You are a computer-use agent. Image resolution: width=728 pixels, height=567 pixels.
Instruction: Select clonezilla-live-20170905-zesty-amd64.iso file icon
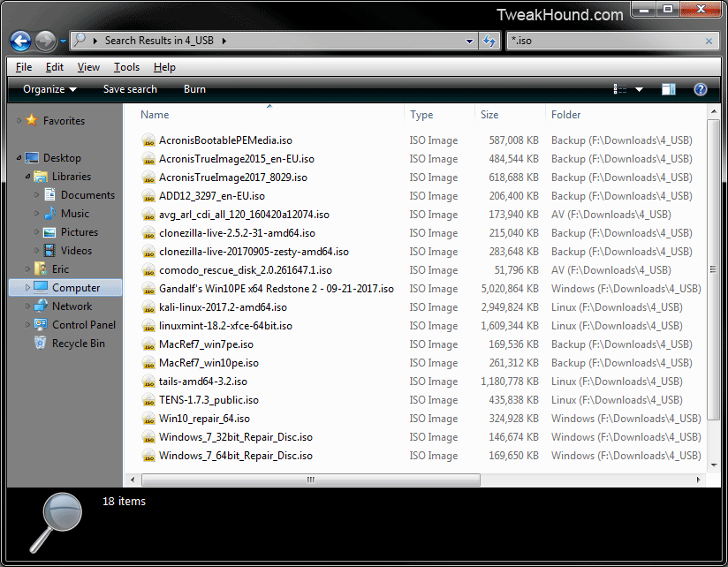[x=148, y=252]
